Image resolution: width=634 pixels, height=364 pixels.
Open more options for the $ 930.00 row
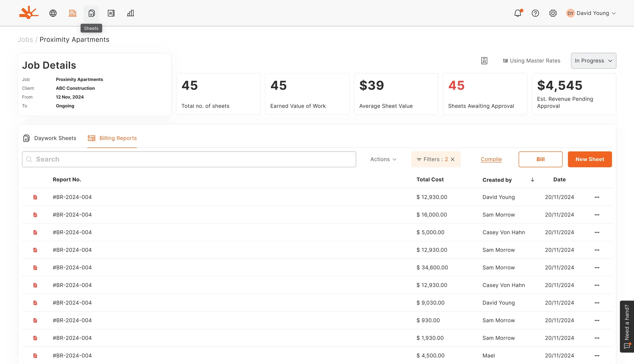(597, 320)
